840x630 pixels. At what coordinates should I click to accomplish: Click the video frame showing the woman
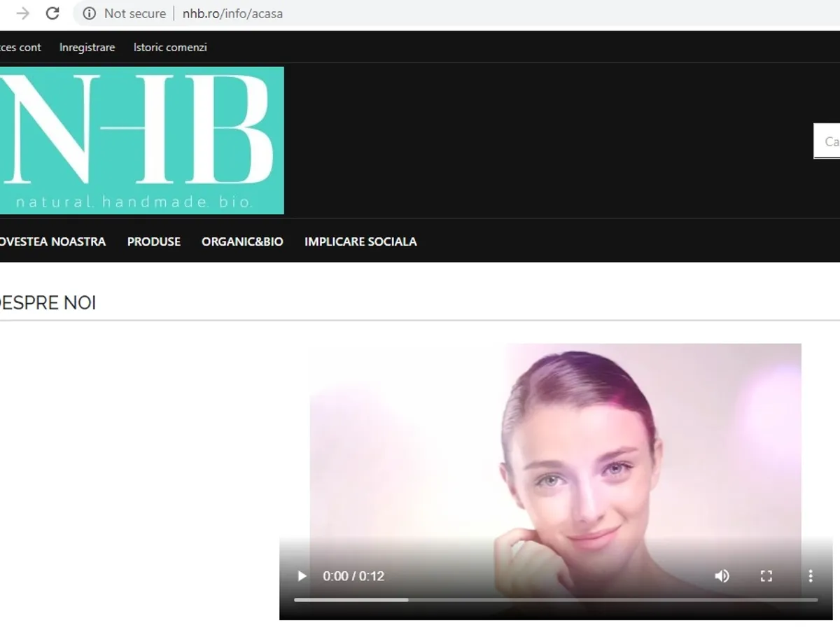pyautogui.click(x=555, y=448)
